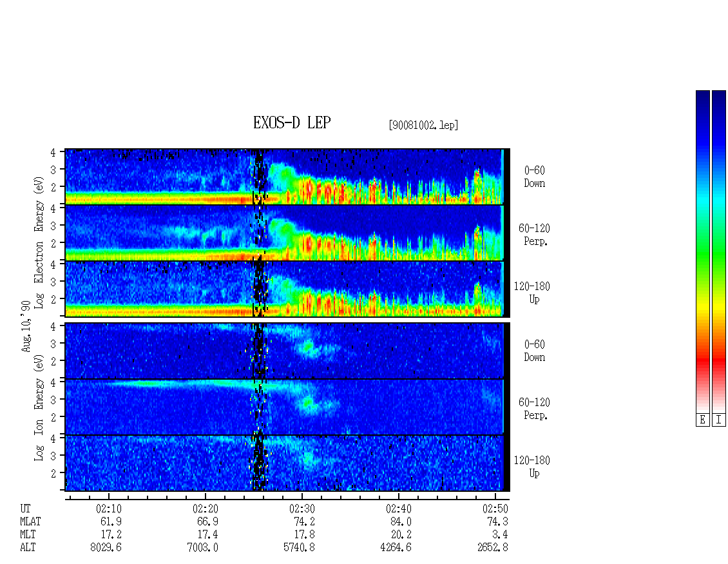Select the ALT value 4264.6
The width and height of the screenshot is (728, 564).
coord(396,548)
